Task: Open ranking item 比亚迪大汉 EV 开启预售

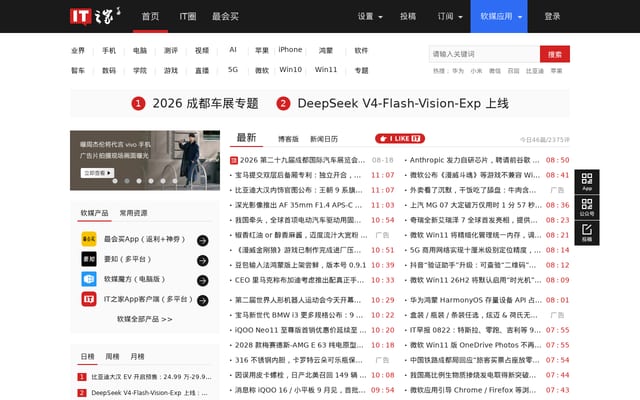Action: tap(151, 377)
